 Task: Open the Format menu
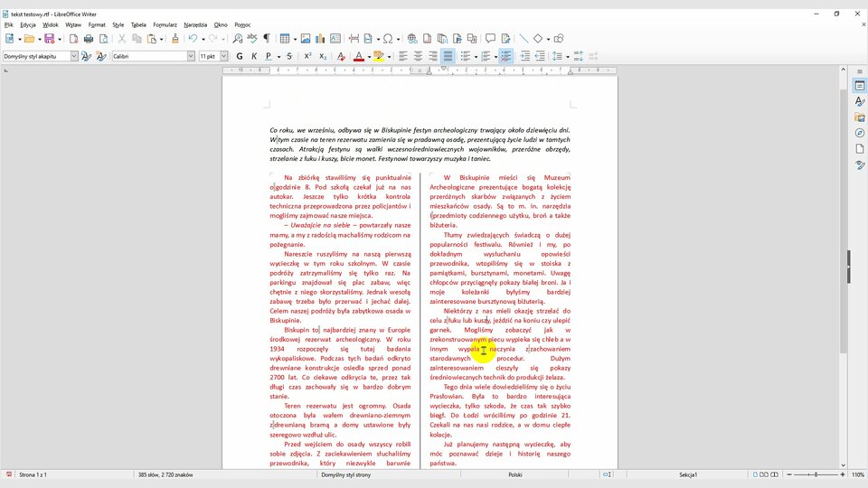[97, 24]
